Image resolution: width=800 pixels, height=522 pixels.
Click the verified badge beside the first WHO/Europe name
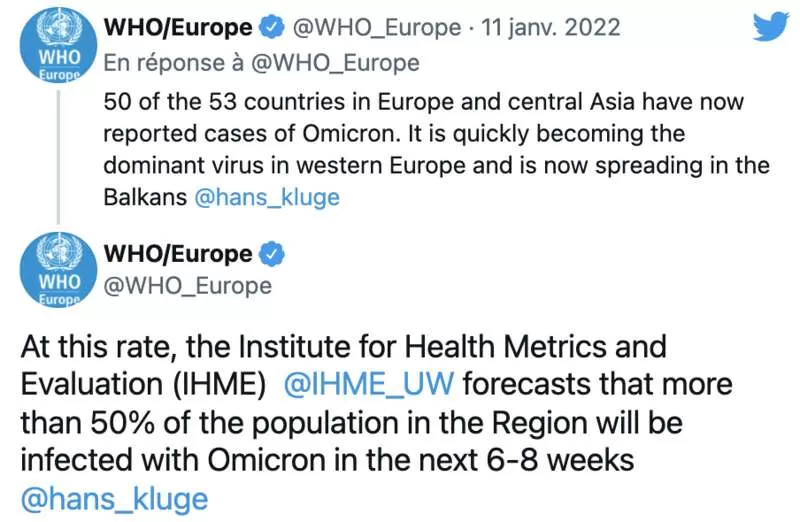tap(272, 28)
